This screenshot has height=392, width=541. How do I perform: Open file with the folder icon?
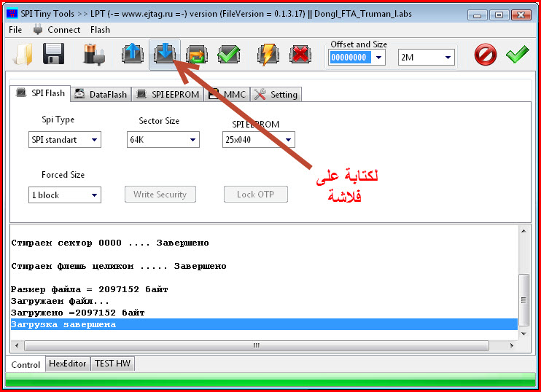pyautogui.click(x=23, y=54)
